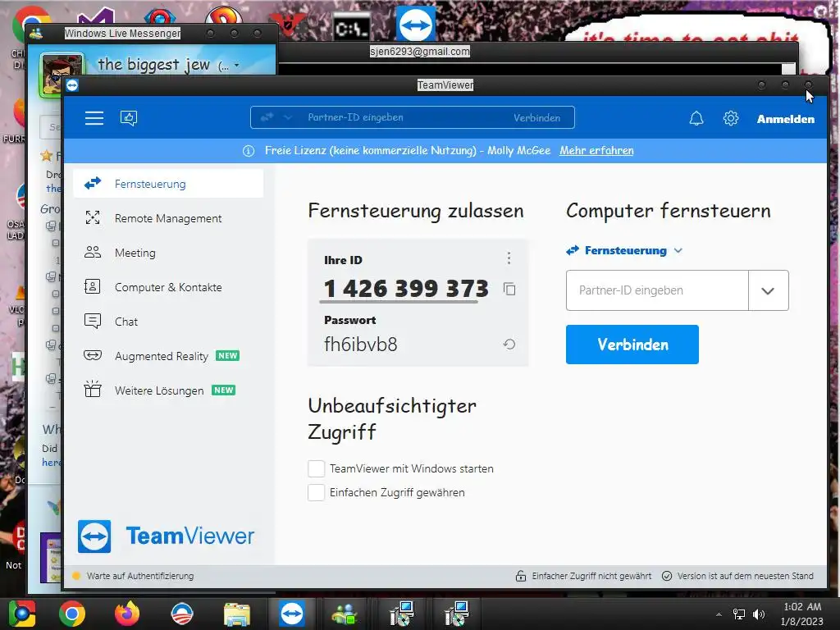
Task: Click the Partner-ID eingeben main input field
Action: click(657, 290)
